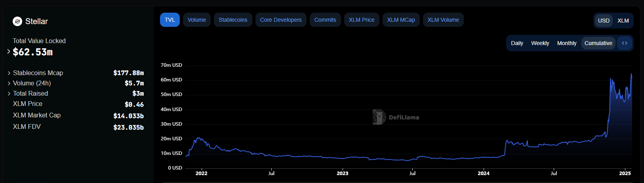Toggle the XLM MCap chart series
Viewport: 644px width, 183px height.
click(401, 20)
